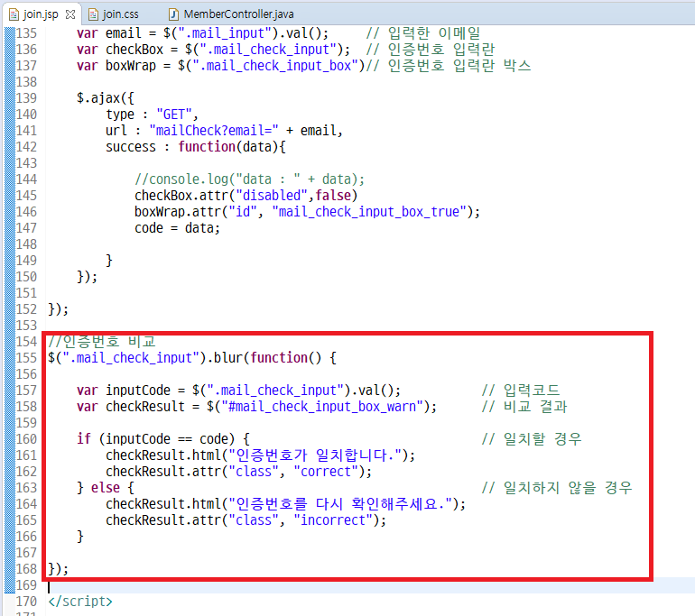Switch to the join.jsp editor tab
The image size is (695, 616).
[x=41, y=14]
